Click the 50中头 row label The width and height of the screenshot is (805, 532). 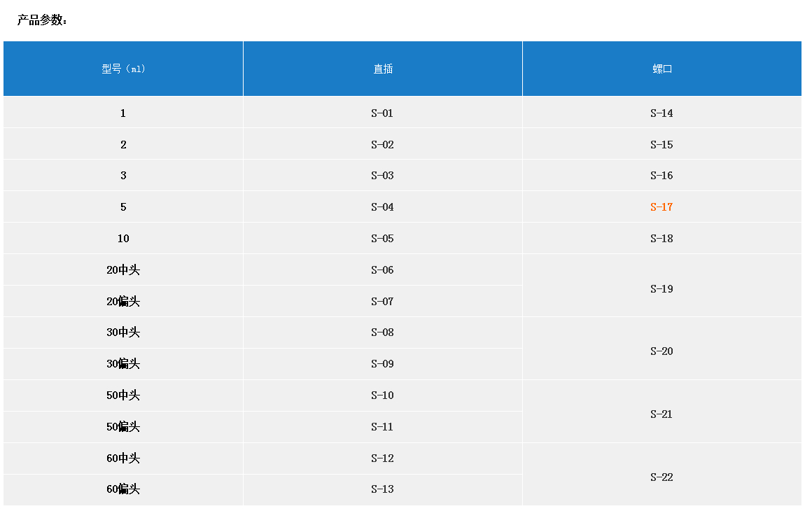click(x=123, y=395)
